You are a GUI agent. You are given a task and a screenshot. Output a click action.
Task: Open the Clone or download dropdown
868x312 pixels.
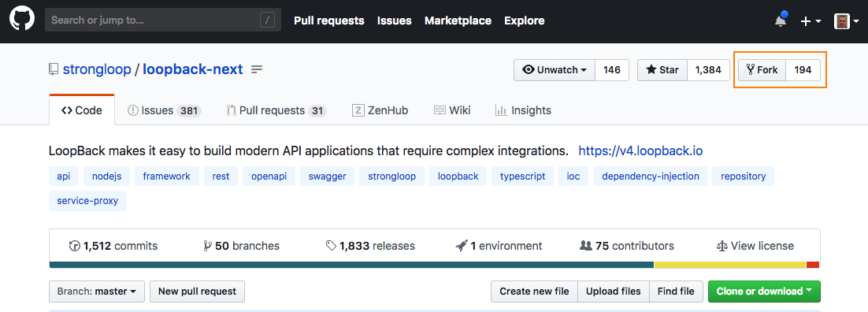tap(764, 291)
